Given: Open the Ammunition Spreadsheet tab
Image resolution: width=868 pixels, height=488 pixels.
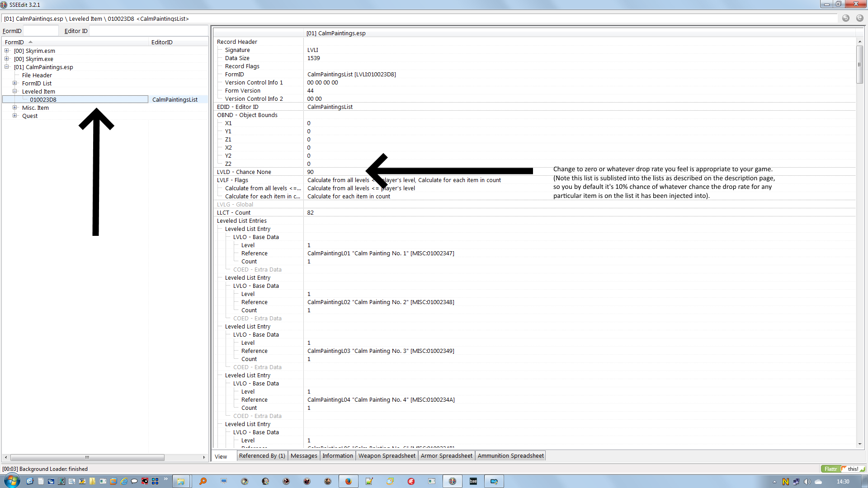Looking at the screenshot, I should pos(511,455).
